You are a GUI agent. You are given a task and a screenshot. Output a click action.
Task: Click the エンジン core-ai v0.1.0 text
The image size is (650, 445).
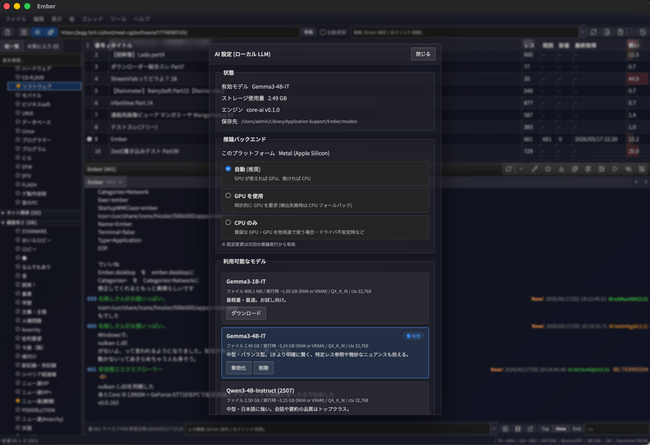pyautogui.click(x=250, y=110)
